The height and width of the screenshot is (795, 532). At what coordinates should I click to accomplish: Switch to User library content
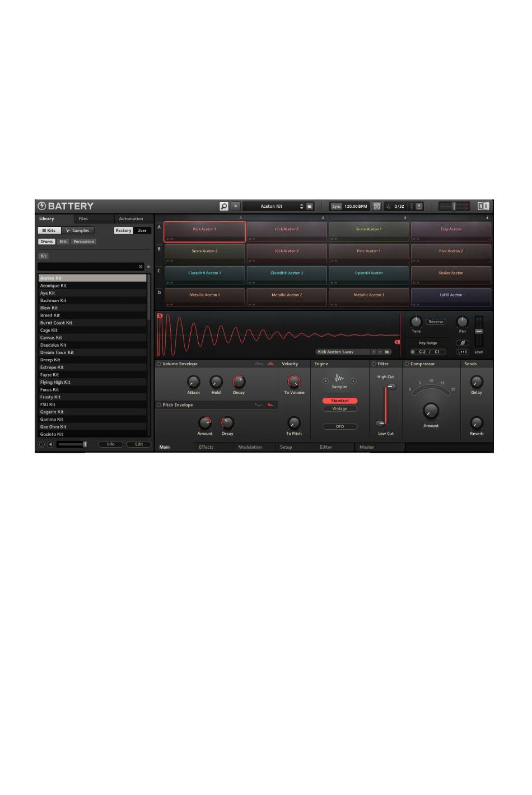pos(142,230)
